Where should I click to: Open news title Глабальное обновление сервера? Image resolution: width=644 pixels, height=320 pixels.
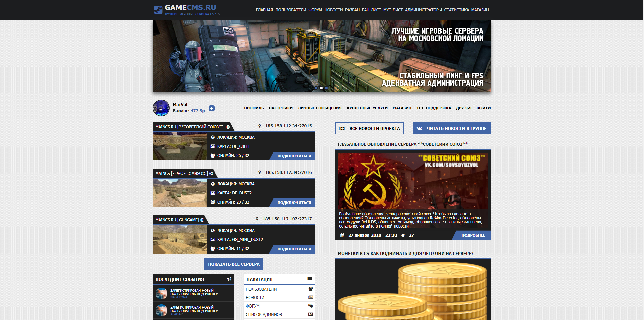(403, 144)
